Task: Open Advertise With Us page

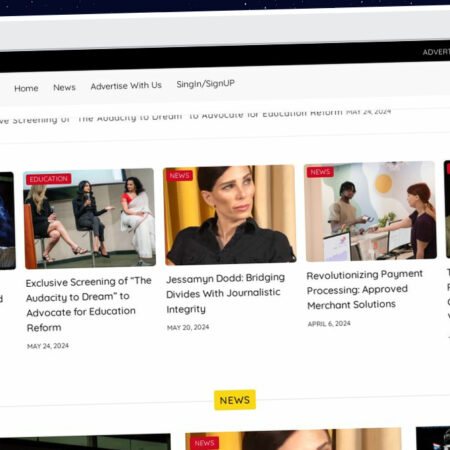Action: pos(126,86)
